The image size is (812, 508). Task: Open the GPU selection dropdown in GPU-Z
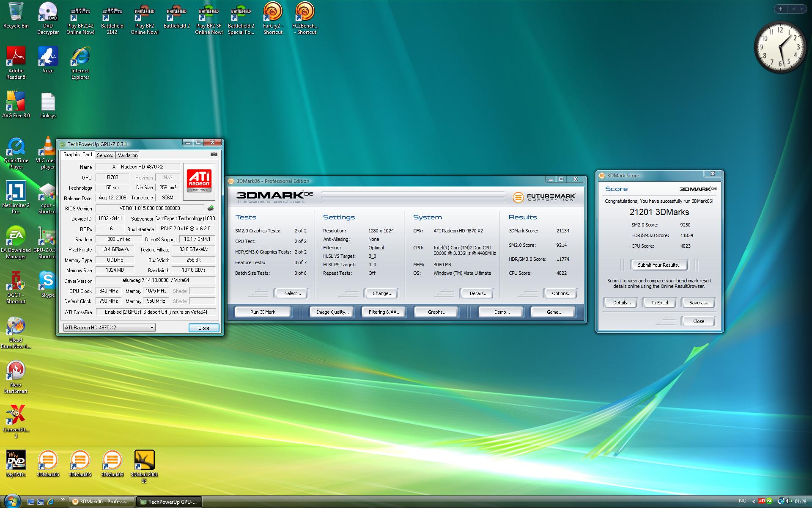point(110,328)
